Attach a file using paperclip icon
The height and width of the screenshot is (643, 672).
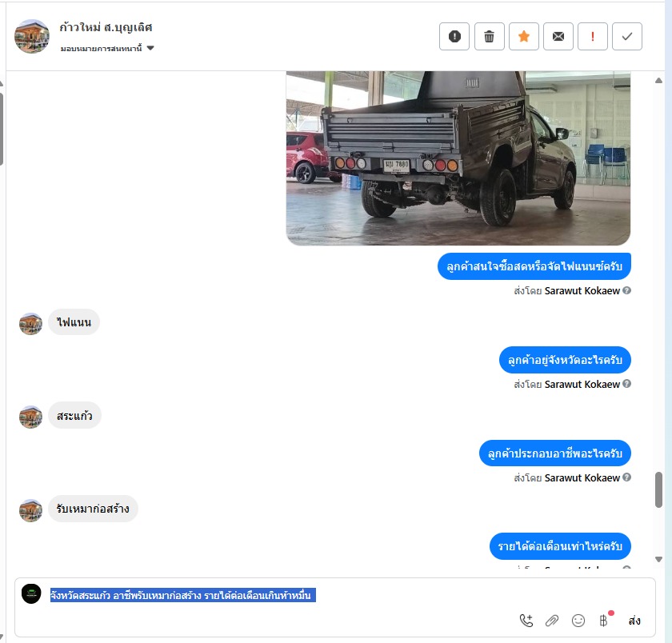click(552, 621)
